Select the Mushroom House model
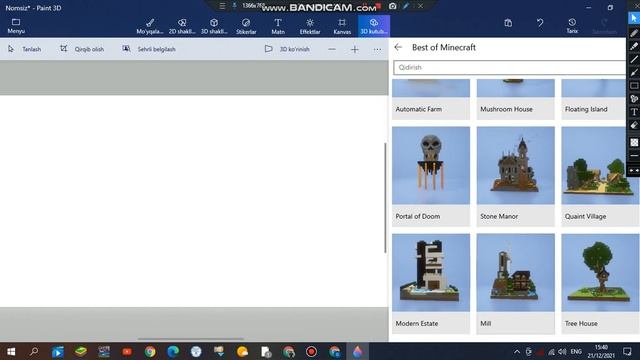 pos(516,99)
